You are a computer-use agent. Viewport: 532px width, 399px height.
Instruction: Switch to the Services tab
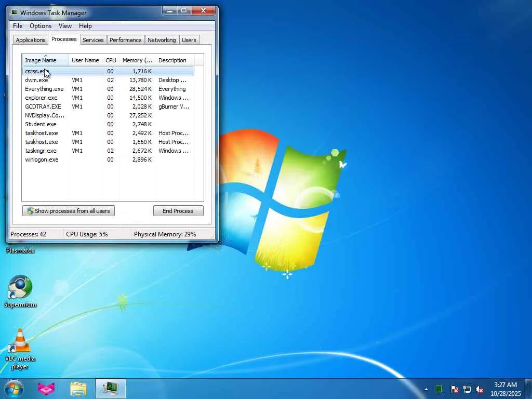point(93,40)
